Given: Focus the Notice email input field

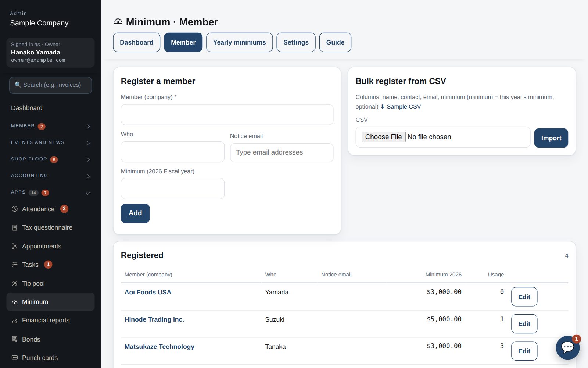Looking at the screenshot, I should point(282,153).
